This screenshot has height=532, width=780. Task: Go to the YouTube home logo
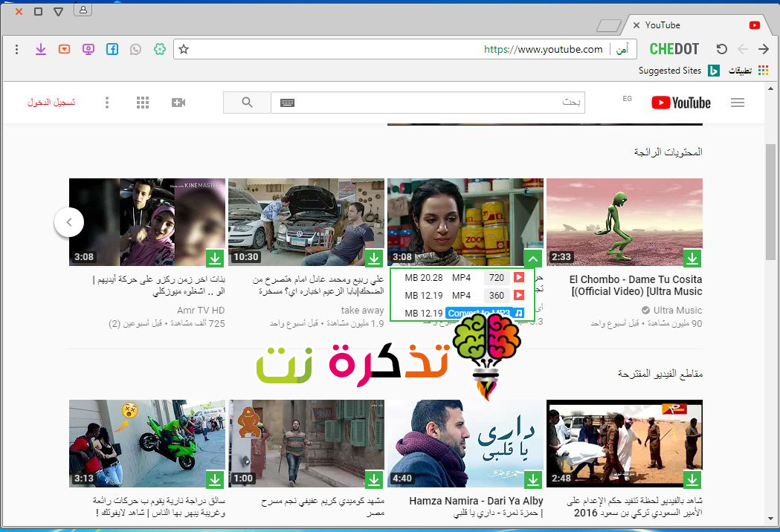[681, 103]
